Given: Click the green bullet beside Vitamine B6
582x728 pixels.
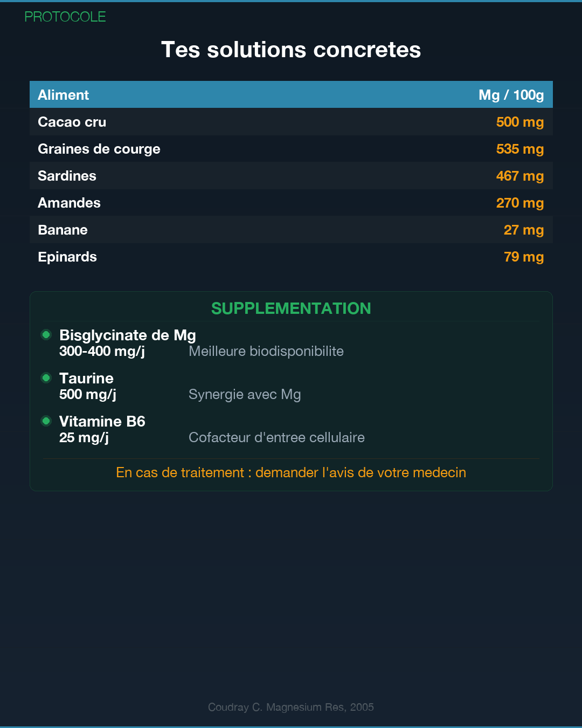Looking at the screenshot, I should pos(46,421).
